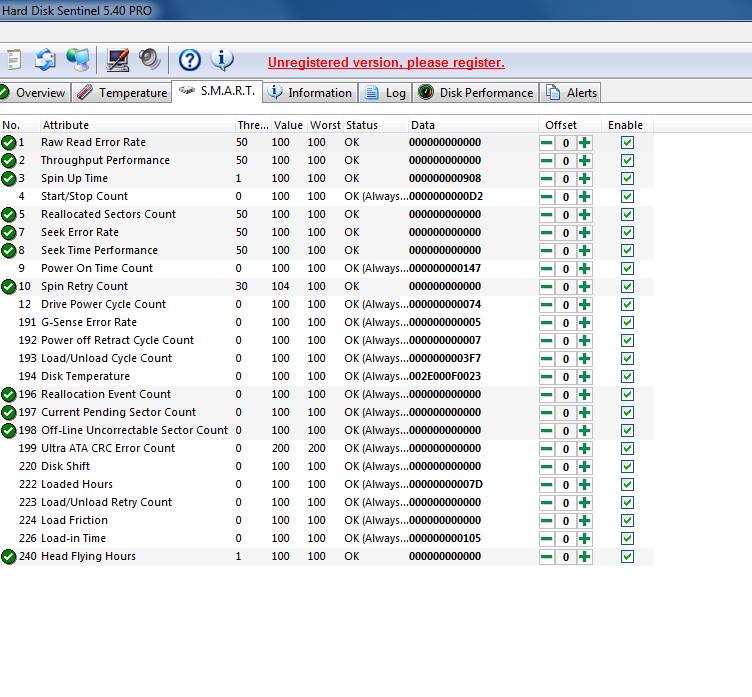Select the Power On Time Count row
This screenshot has width=752, height=697.
pyautogui.click(x=97, y=268)
